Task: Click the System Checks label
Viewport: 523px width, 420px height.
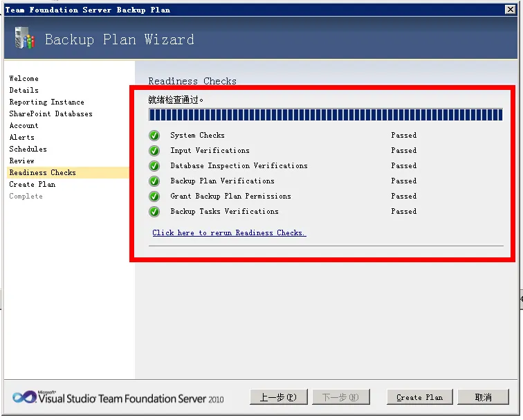Action: tap(197, 136)
